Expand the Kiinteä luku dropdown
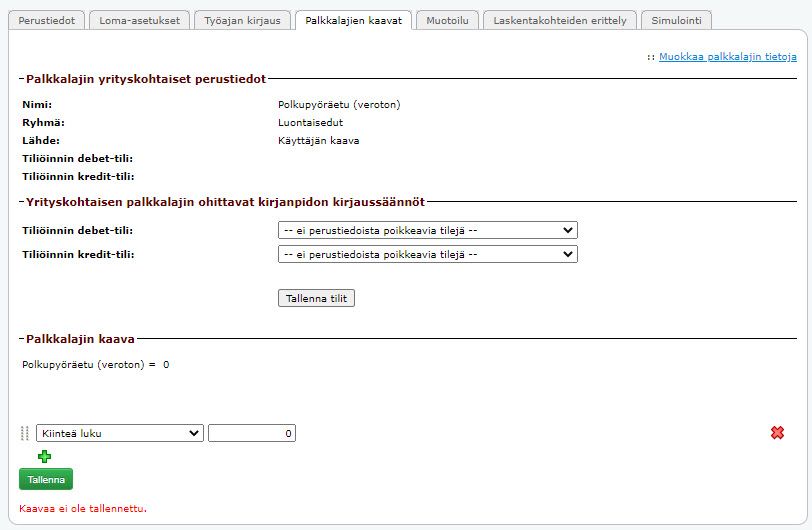 click(120, 433)
